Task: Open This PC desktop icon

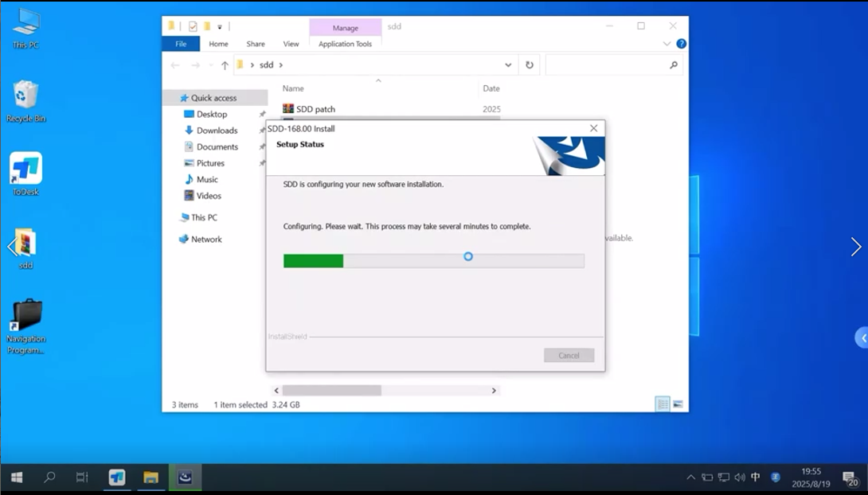Action: 26,29
